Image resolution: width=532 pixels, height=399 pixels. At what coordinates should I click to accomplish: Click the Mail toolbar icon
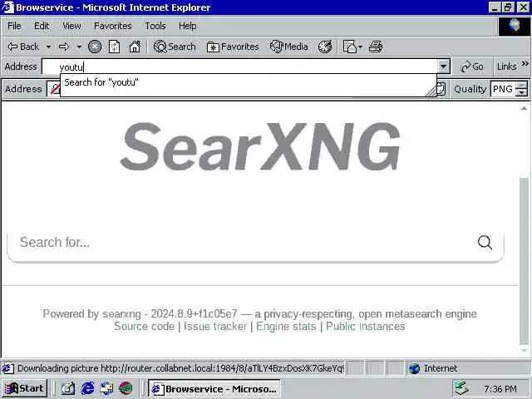(x=349, y=47)
